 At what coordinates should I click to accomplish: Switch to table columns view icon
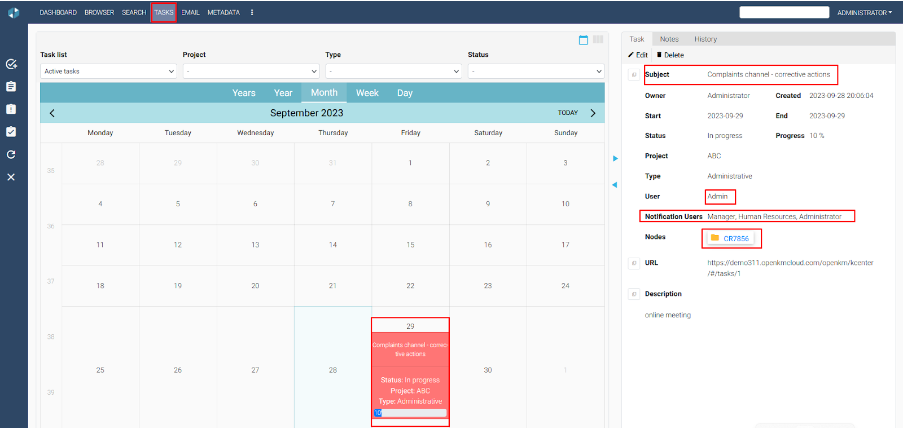click(598, 40)
